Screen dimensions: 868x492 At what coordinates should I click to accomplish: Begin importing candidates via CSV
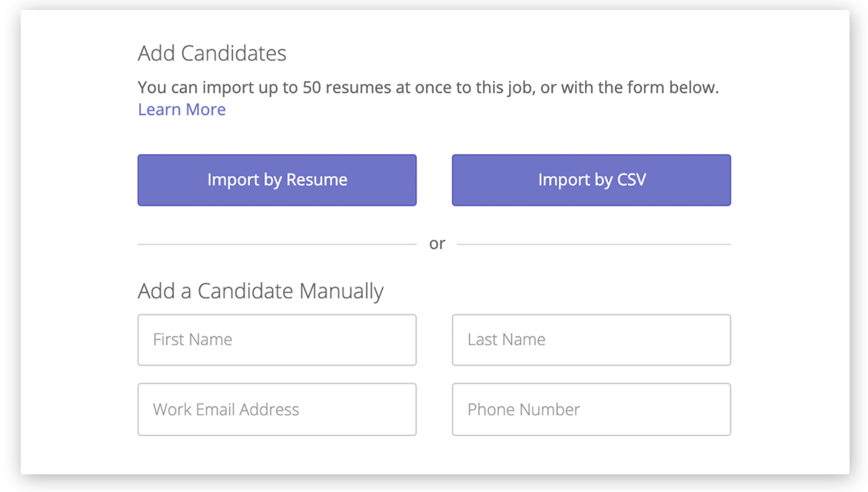pos(590,179)
